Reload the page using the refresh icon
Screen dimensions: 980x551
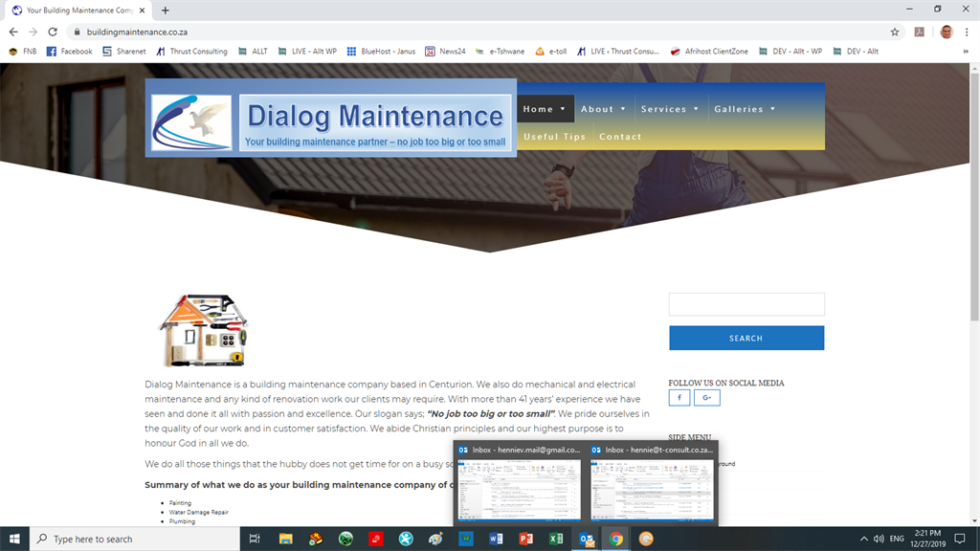pos(53,32)
